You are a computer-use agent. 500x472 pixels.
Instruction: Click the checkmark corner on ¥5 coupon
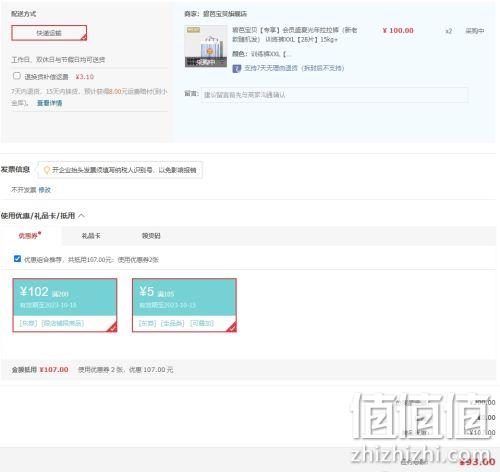pyautogui.click(x=232, y=327)
